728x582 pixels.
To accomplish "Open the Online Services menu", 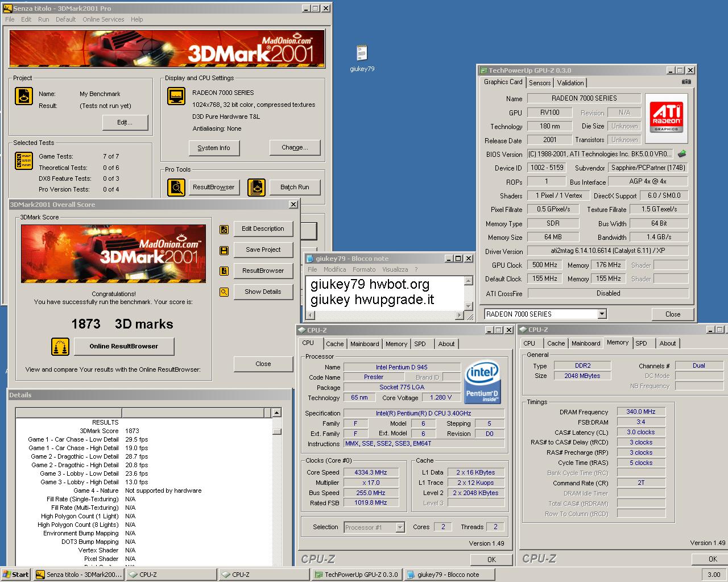I will coord(103,19).
